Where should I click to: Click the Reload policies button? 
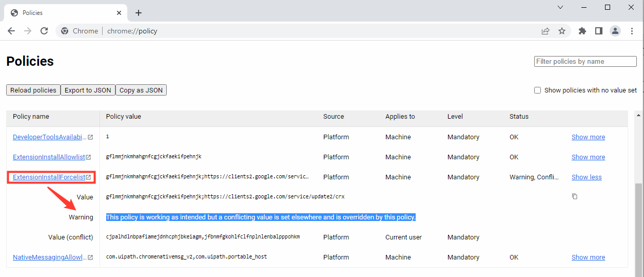point(33,90)
